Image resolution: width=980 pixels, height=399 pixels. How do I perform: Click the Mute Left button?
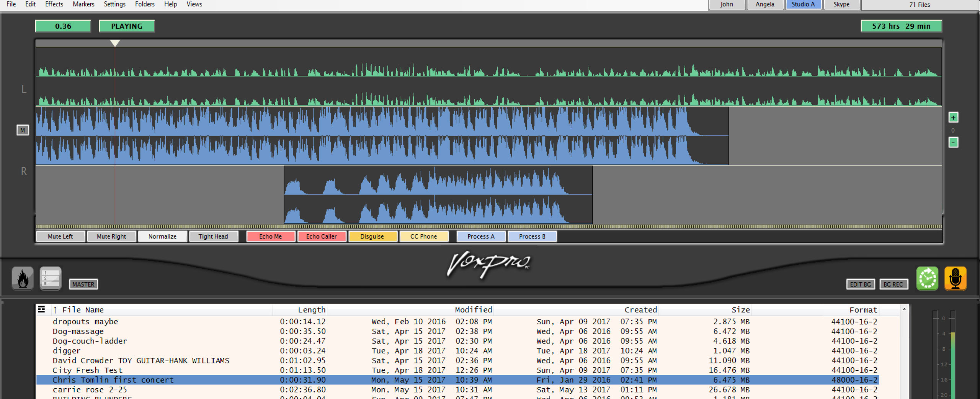tap(60, 236)
